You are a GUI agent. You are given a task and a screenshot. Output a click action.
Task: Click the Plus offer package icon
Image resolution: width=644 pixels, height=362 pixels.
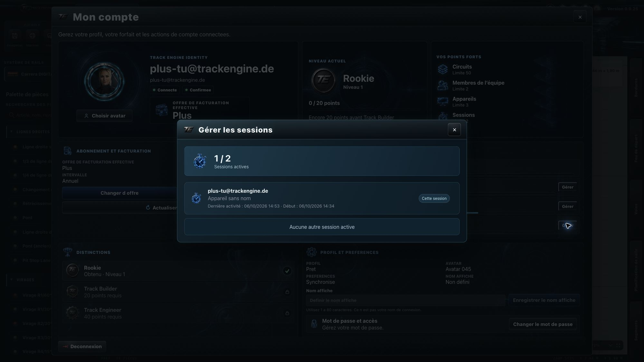(x=161, y=110)
